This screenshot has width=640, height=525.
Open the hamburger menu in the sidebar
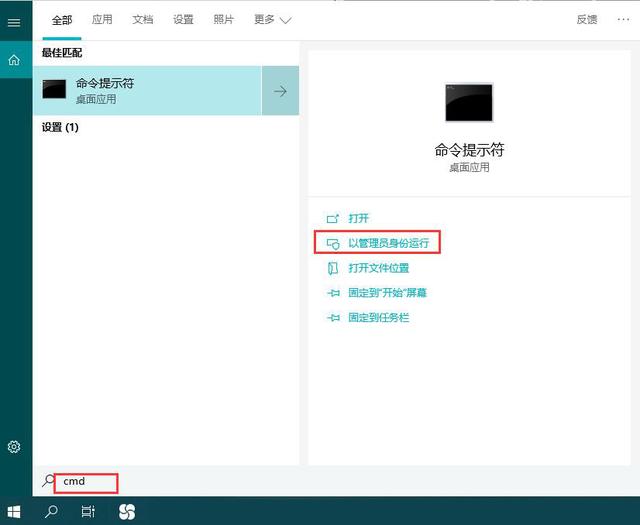point(14,22)
